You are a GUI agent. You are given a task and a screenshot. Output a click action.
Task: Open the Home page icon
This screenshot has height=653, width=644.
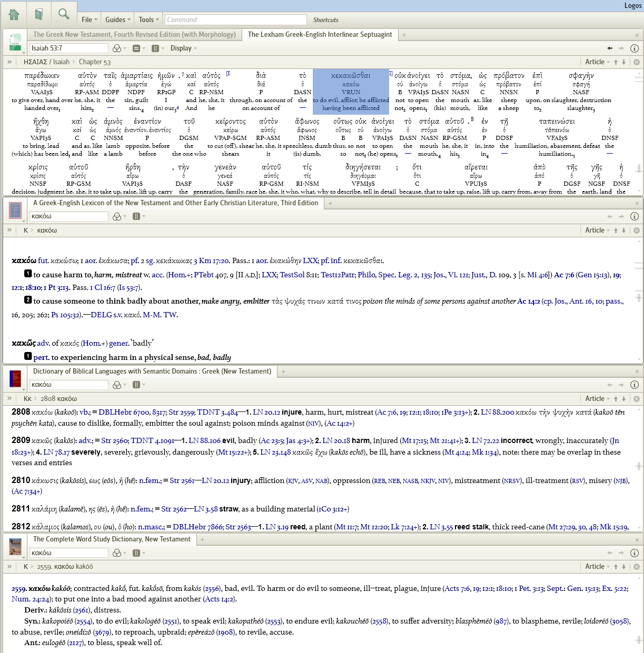(14, 14)
